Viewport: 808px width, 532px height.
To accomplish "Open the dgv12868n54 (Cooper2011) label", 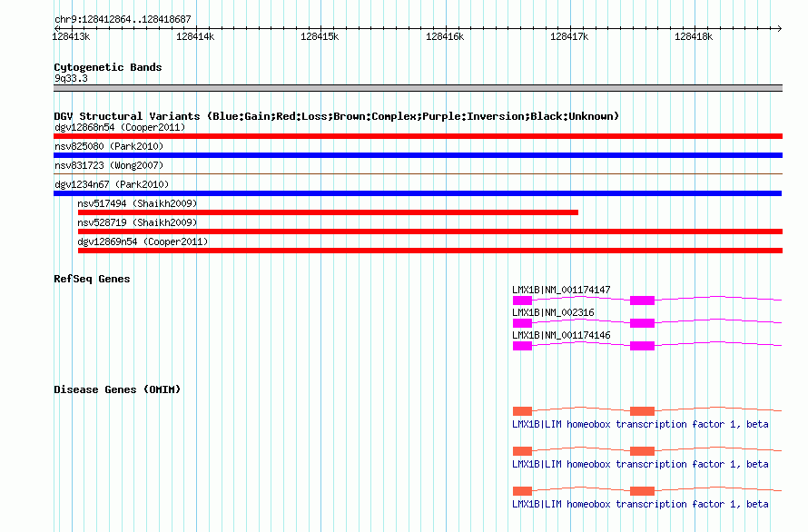I will click(120, 127).
